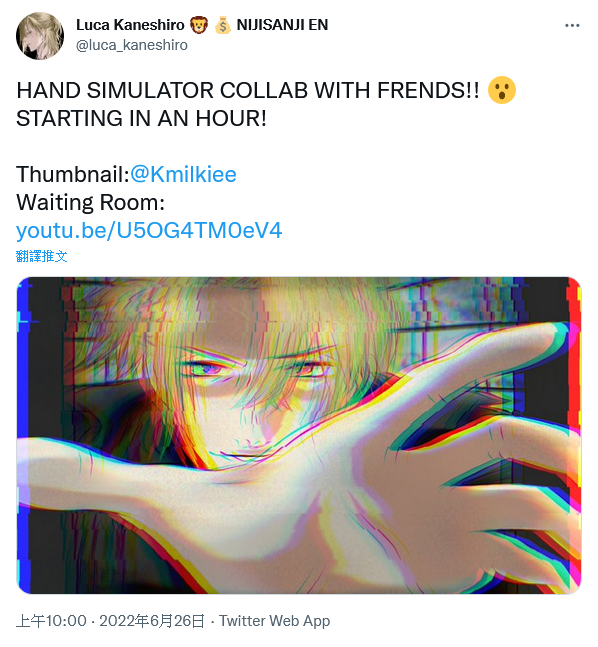Image resolution: width=598 pixels, height=647 pixels.
Task: Open the @Kmilkiee mention
Action: click(x=183, y=174)
